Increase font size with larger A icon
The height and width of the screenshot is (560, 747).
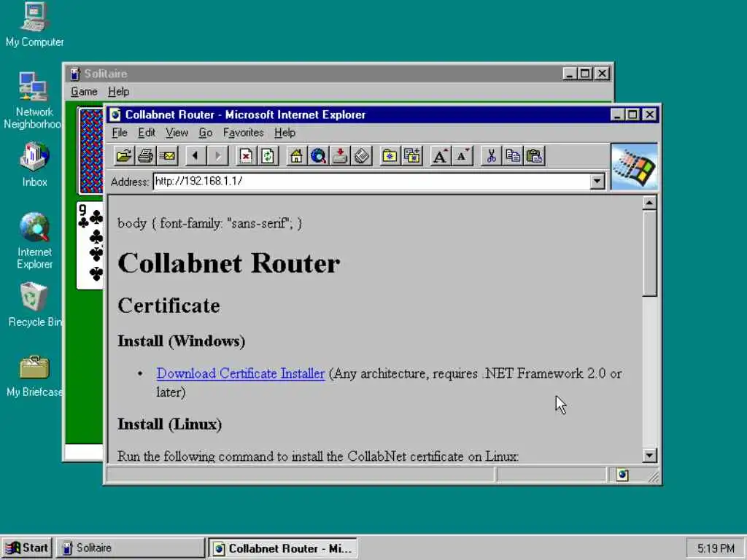click(440, 156)
